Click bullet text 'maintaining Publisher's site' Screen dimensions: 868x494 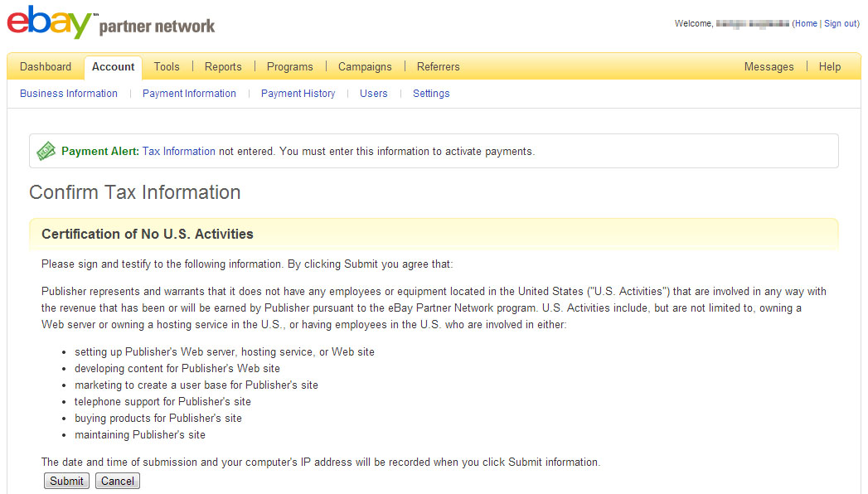coord(140,435)
